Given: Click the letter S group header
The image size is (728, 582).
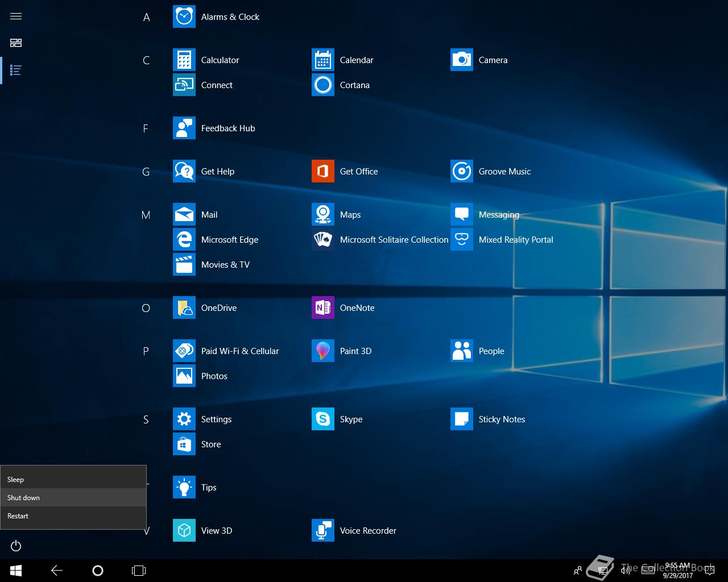Looking at the screenshot, I should [x=146, y=419].
